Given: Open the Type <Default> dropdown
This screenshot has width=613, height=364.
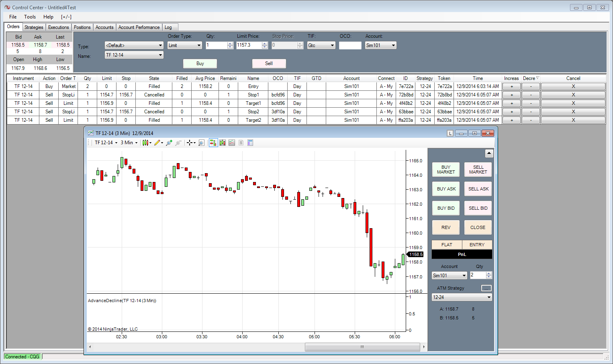Looking at the screenshot, I should coord(134,45).
